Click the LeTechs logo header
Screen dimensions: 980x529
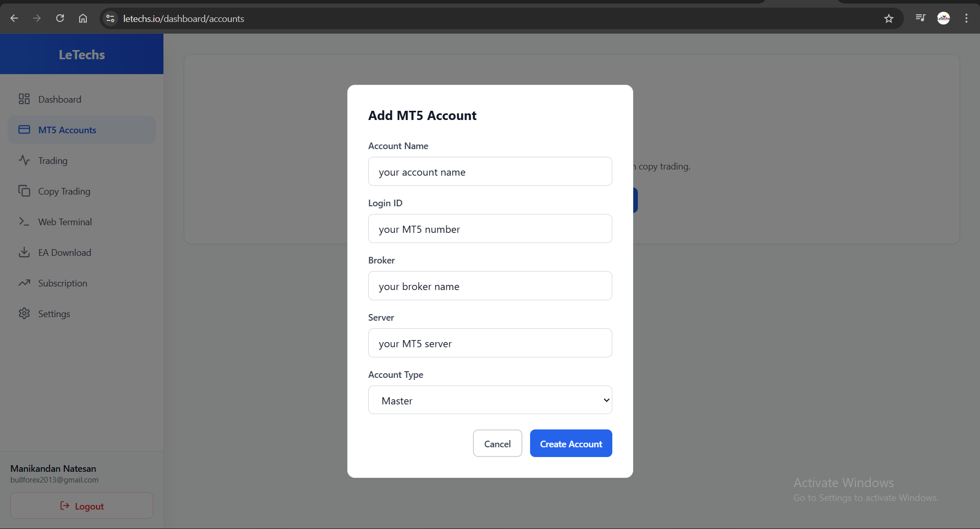82,54
